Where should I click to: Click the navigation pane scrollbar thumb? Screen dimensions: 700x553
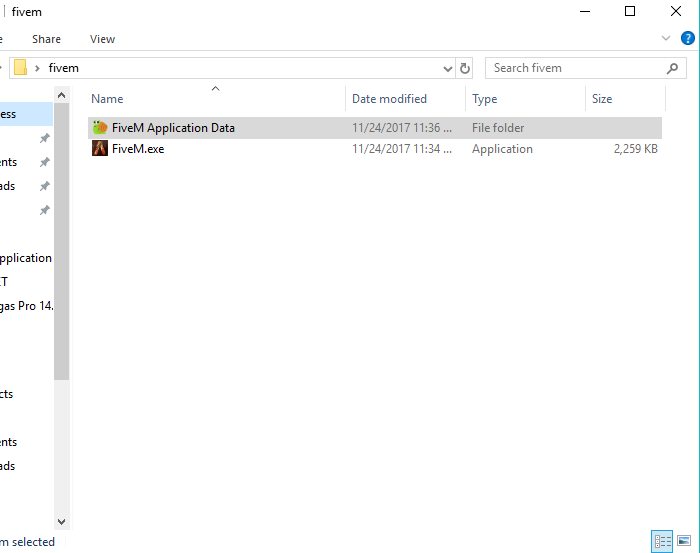coord(62,241)
